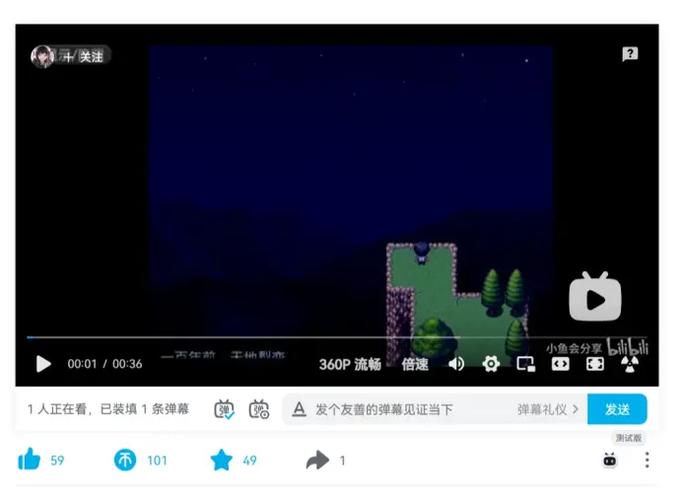Open danmaku settings icon
Screen dimensions: 680x500
click(259, 409)
